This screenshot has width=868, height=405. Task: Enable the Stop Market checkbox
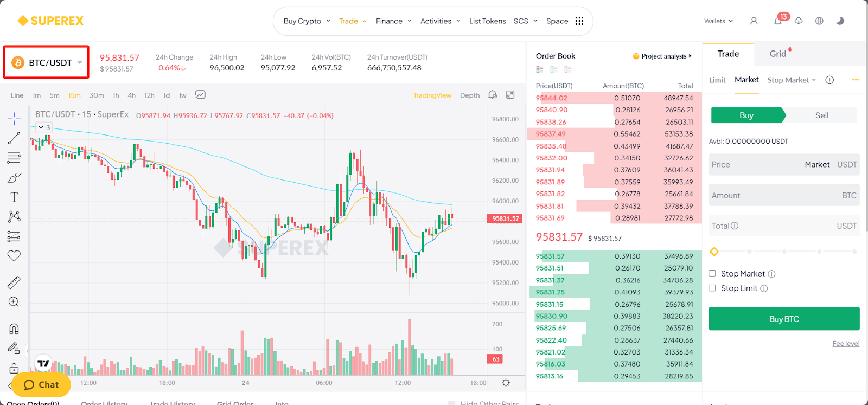(x=712, y=273)
